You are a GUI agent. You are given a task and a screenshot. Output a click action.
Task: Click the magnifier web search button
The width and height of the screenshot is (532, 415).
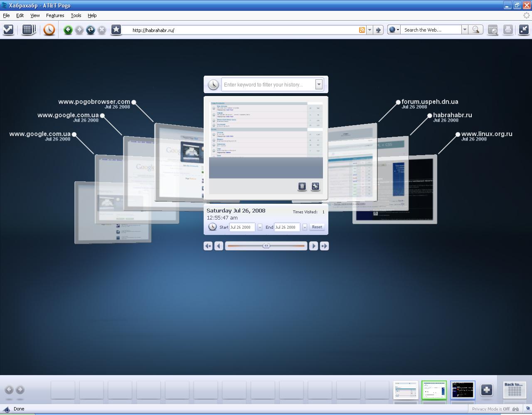coord(476,30)
